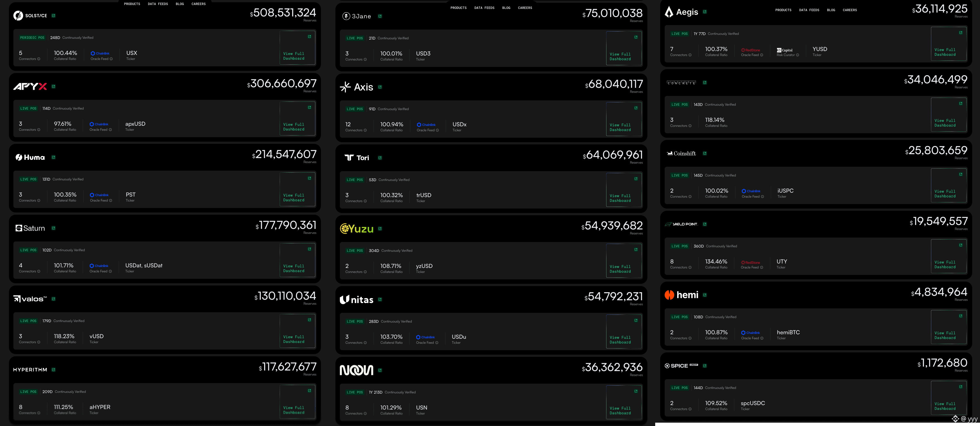View full dashboard for Noon
The height and width of the screenshot is (426, 980).
[623, 402]
